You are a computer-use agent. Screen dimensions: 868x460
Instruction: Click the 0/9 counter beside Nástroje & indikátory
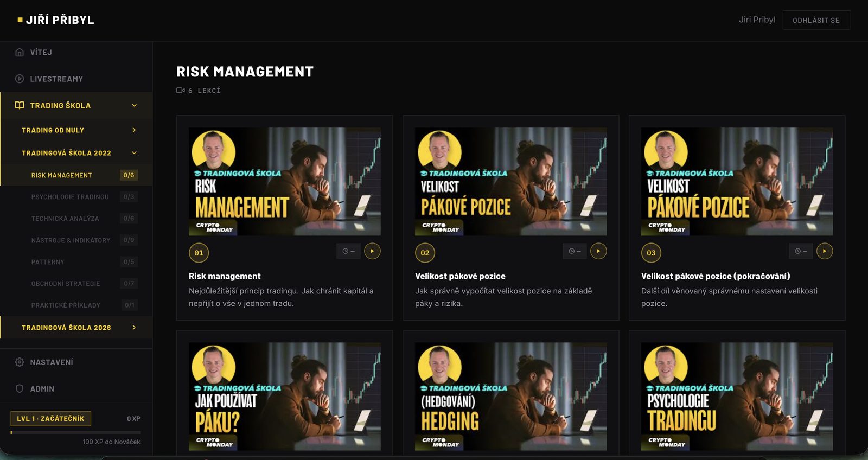129,240
